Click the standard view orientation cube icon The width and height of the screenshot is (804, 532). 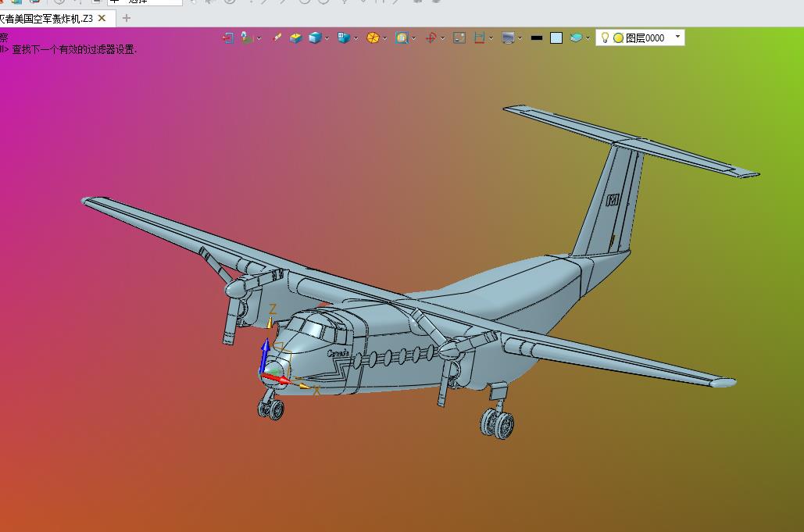343,38
